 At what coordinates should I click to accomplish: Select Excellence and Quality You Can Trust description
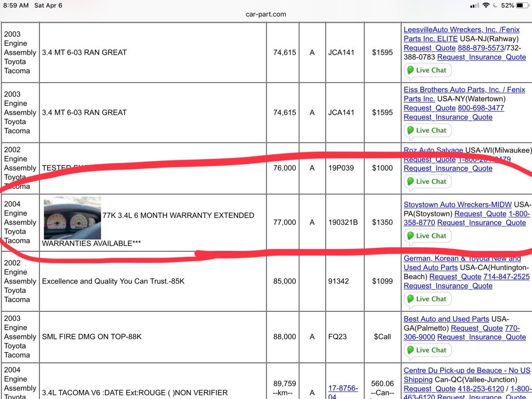click(113, 281)
